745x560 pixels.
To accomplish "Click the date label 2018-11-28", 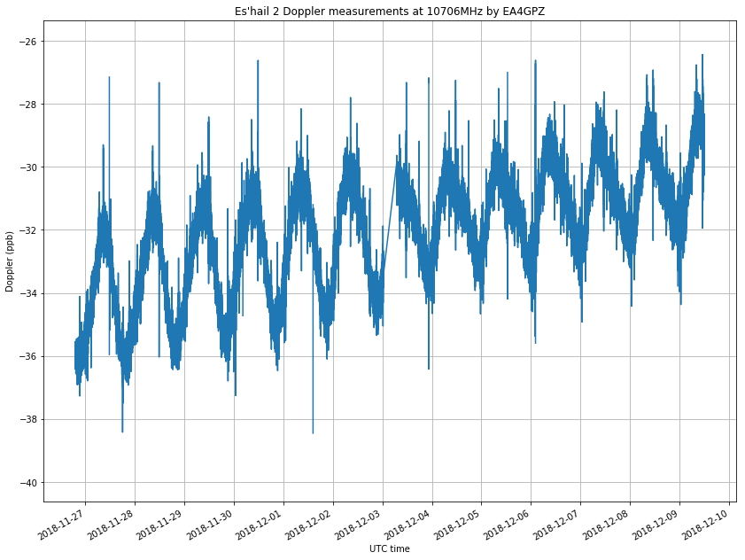I will click(x=112, y=524).
